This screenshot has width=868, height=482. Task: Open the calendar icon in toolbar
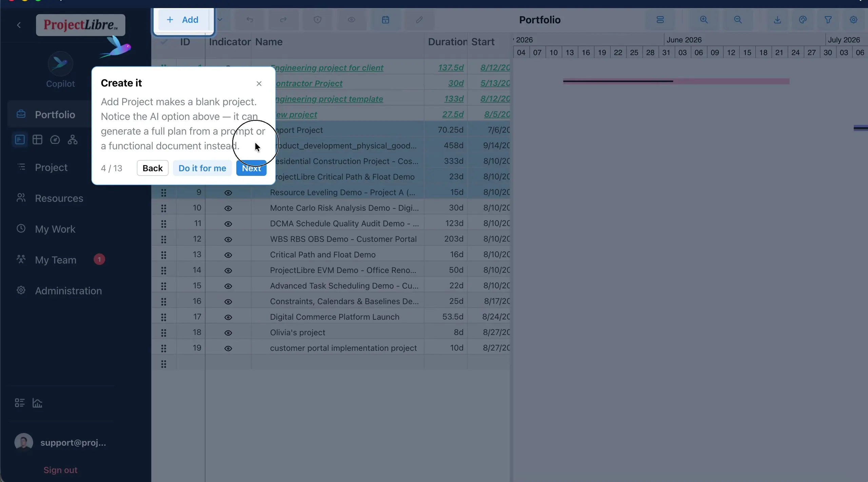coord(386,20)
